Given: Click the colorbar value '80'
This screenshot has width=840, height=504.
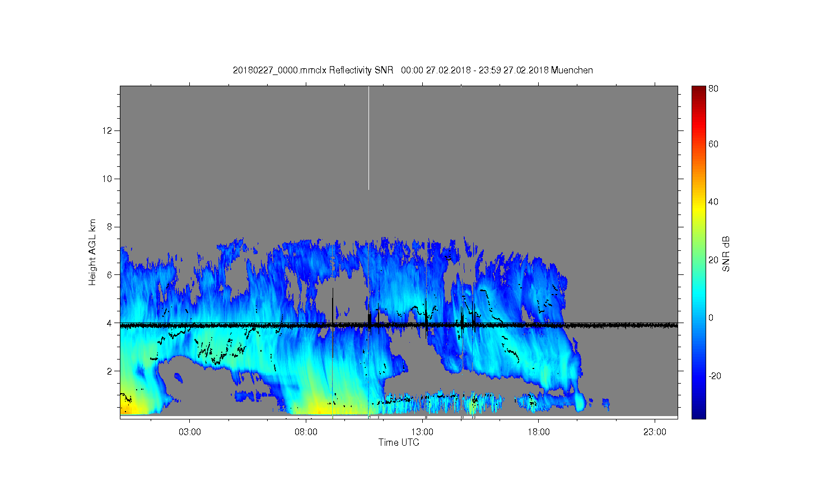Looking at the screenshot, I should pyautogui.click(x=713, y=88).
